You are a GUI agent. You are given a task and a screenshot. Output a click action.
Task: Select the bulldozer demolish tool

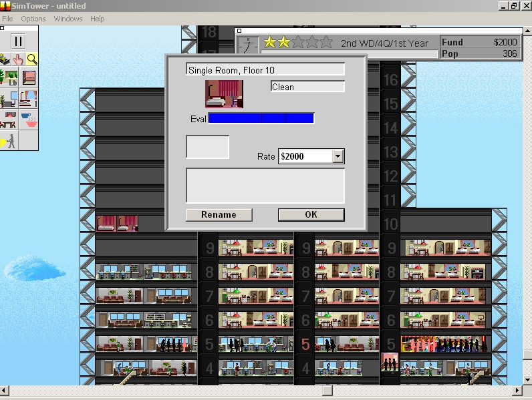coord(5,59)
